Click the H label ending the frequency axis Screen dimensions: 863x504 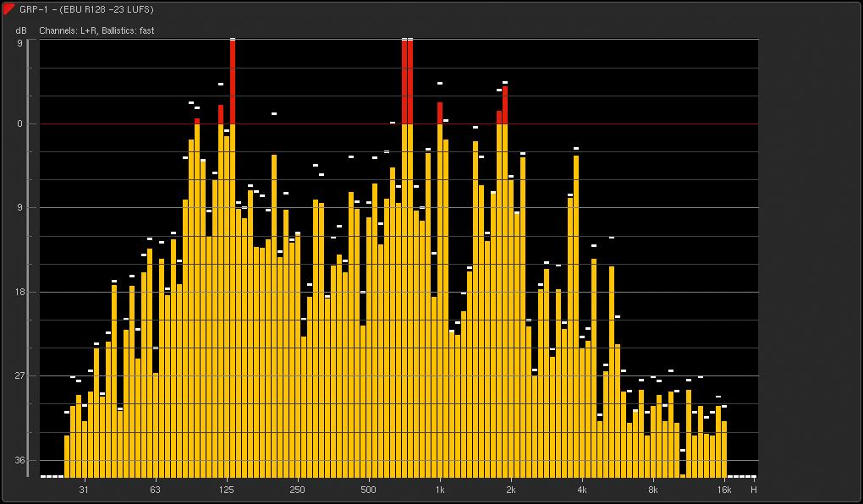click(754, 490)
